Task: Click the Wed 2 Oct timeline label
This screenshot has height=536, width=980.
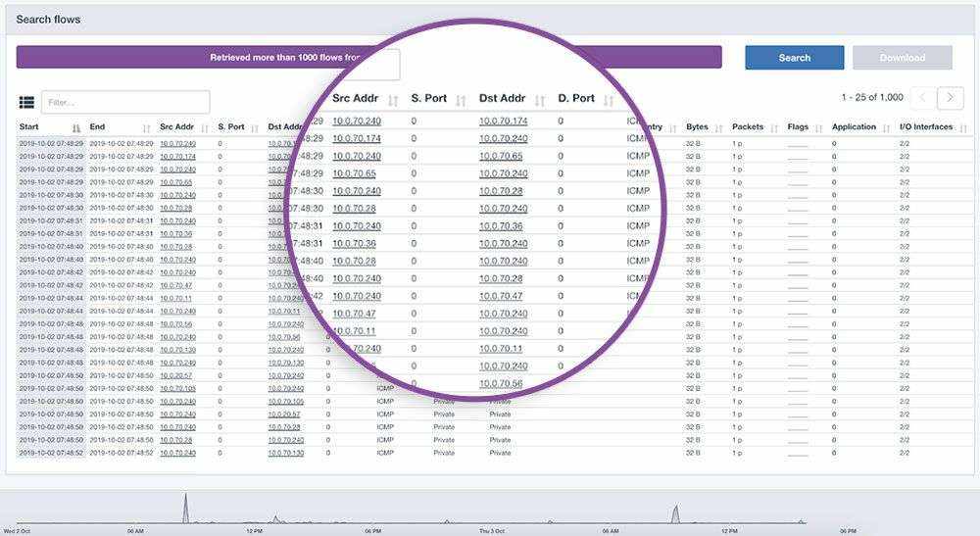Action: [17, 530]
